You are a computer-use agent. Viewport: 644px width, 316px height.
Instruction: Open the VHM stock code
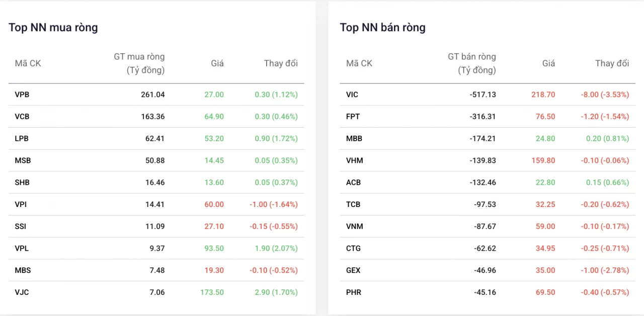coord(355,161)
